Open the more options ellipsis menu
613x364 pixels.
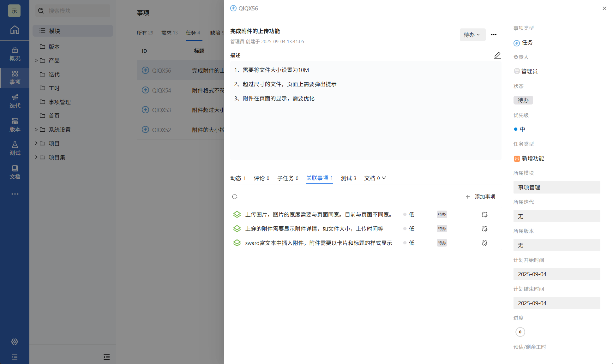pyautogui.click(x=494, y=35)
